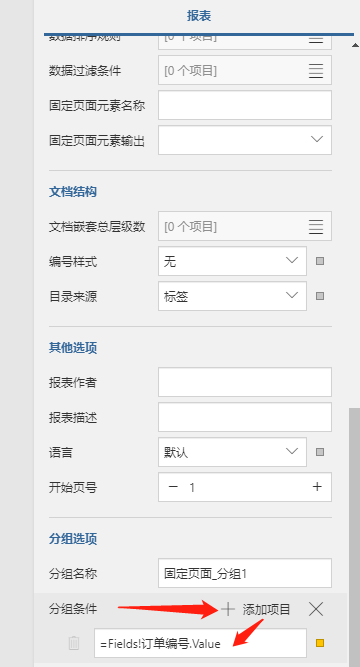Click the 添加项目 button
This screenshot has width=360, height=667.
point(267,610)
